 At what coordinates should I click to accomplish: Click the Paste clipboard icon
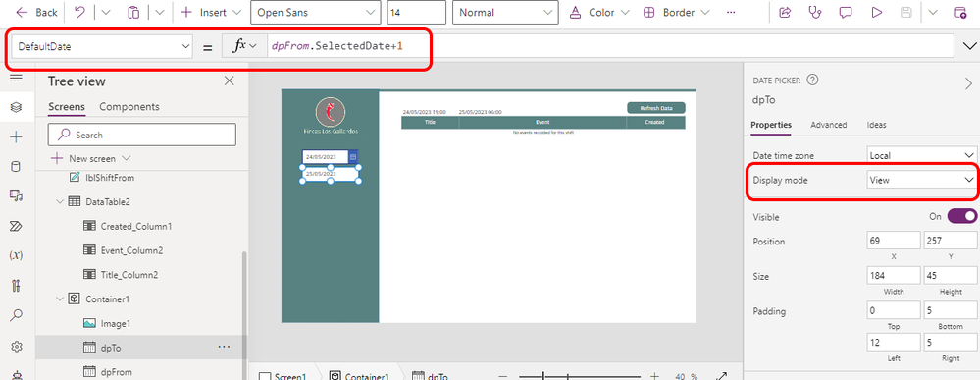[x=133, y=12]
